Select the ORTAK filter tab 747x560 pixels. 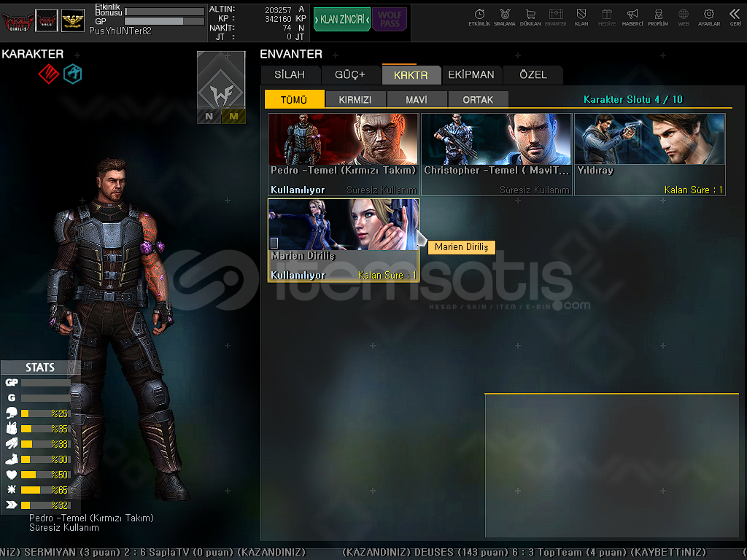[478, 99]
